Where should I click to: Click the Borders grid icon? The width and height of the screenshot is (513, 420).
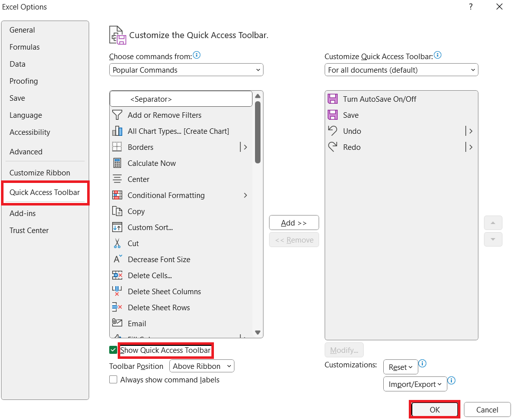click(117, 147)
